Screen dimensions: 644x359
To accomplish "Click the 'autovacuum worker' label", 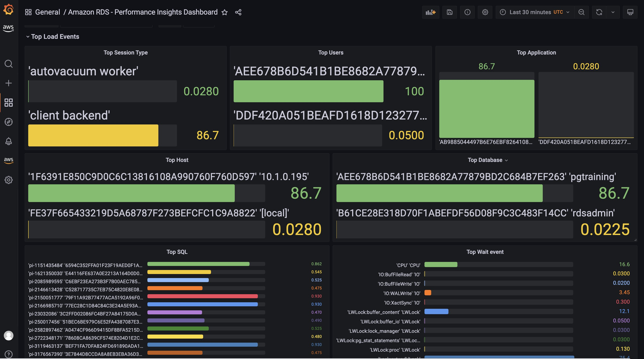I will tap(83, 71).
